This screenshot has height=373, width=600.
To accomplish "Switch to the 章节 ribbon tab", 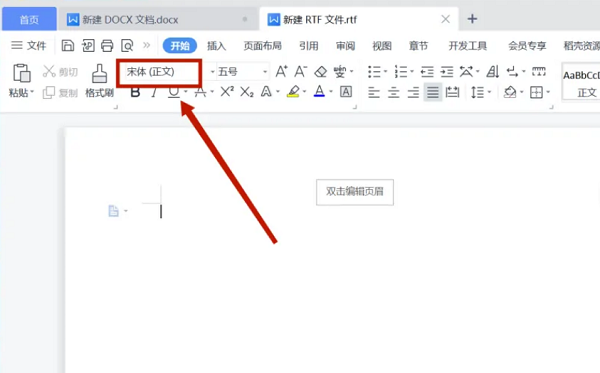I will click(x=418, y=46).
